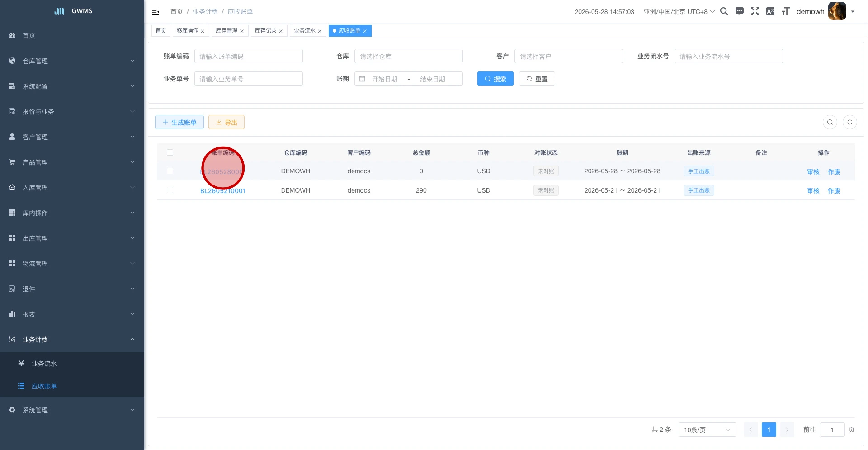
Task: Toggle the sidebar collapse hamburger icon
Action: tap(156, 12)
